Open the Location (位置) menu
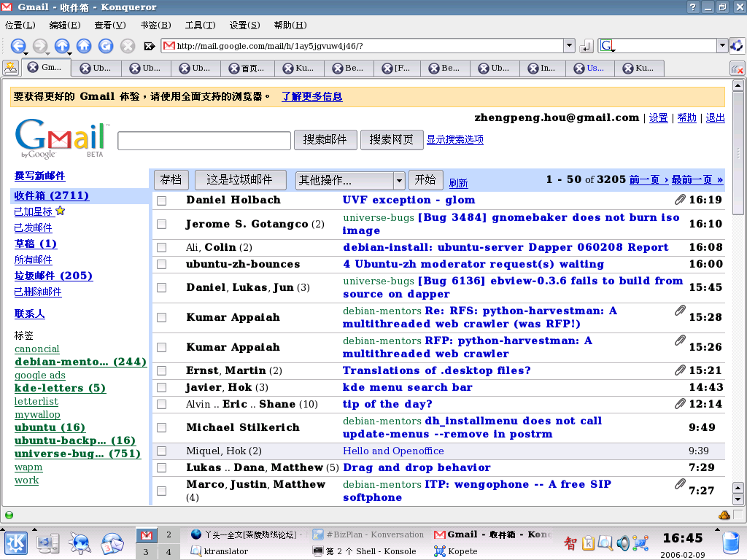The image size is (747, 560). [20, 26]
